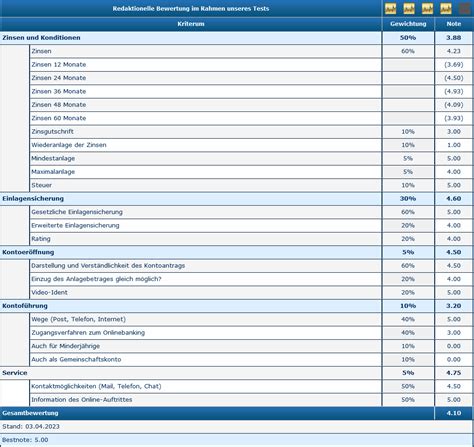474x447 pixels.
Task: Select the 'Zinsen 24 Monate' row
Action: [x=252, y=78]
